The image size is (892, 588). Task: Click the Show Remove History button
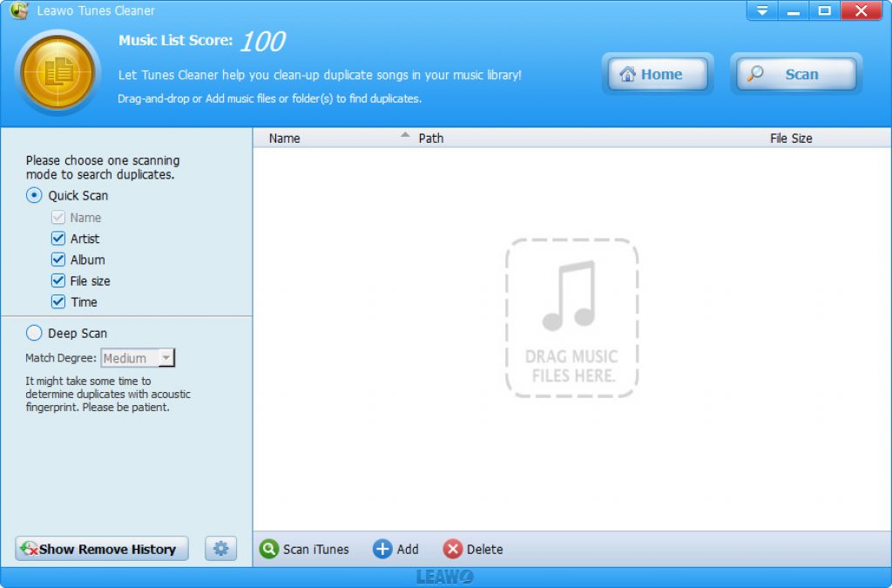[x=102, y=549]
